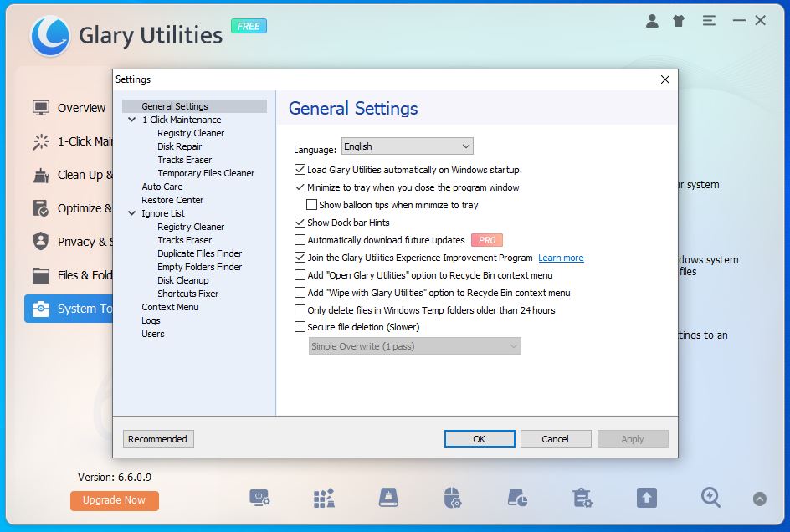Click the Glary Utilities crescent logo
790x532 pixels.
[x=50, y=36]
